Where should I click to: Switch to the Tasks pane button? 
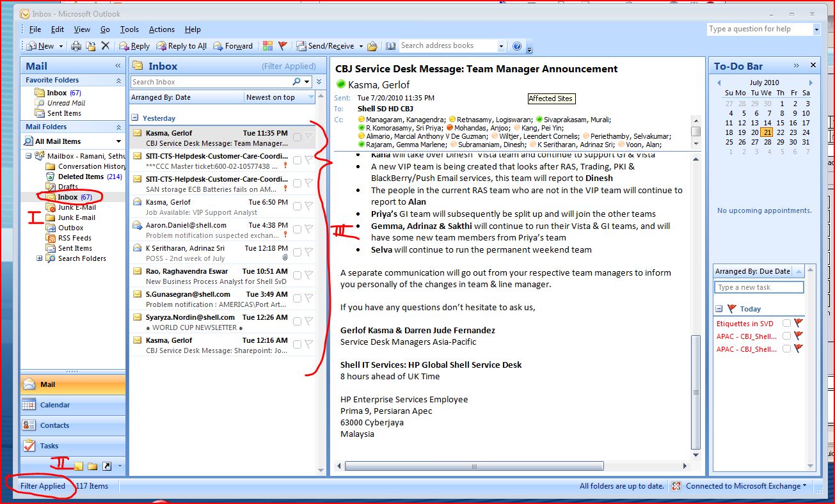pyautogui.click(x=73, y=446)
